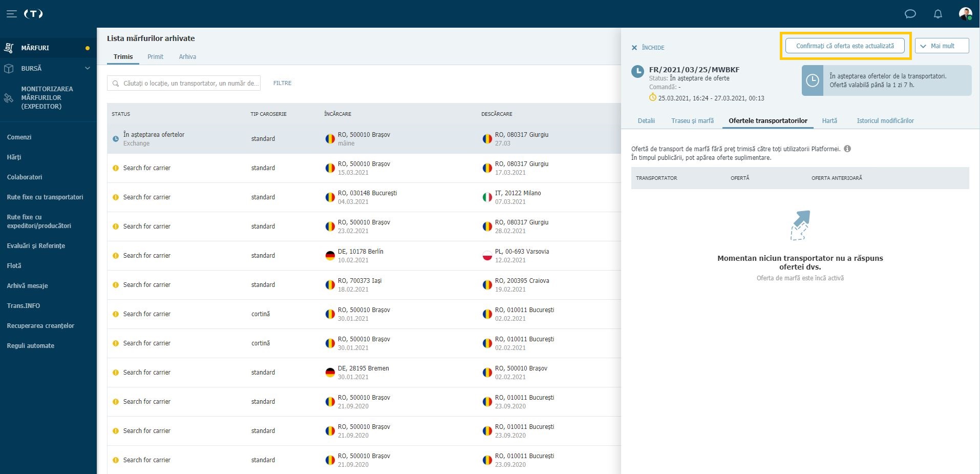Open Flotă in the sidebar

[x=14, y=266]
